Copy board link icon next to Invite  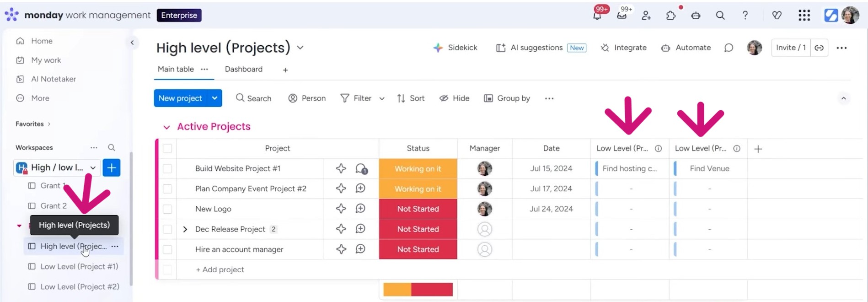pyautogui.click(x=819, y=48)
